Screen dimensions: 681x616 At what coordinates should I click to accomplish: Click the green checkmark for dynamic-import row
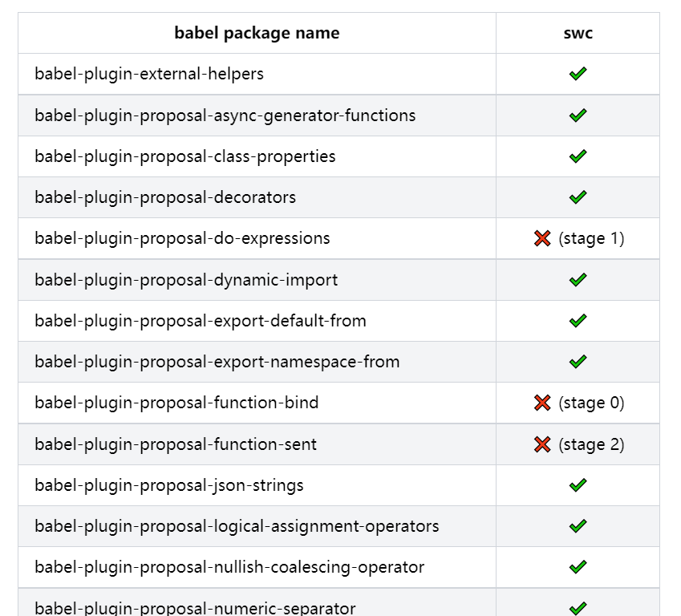tap(578, 279)
